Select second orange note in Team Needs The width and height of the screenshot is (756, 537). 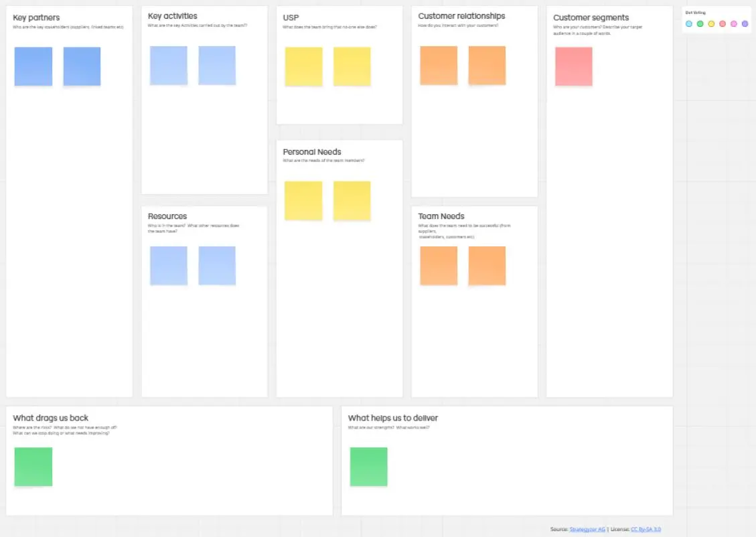point(487,266)
